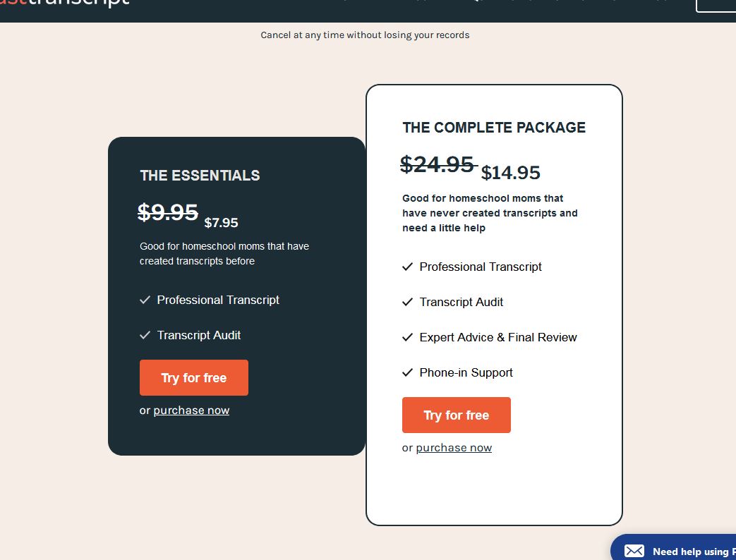Viewport: 736px width, 560px height.
Task: Select The Essentials plan heading
Action: tap(200, 176)
